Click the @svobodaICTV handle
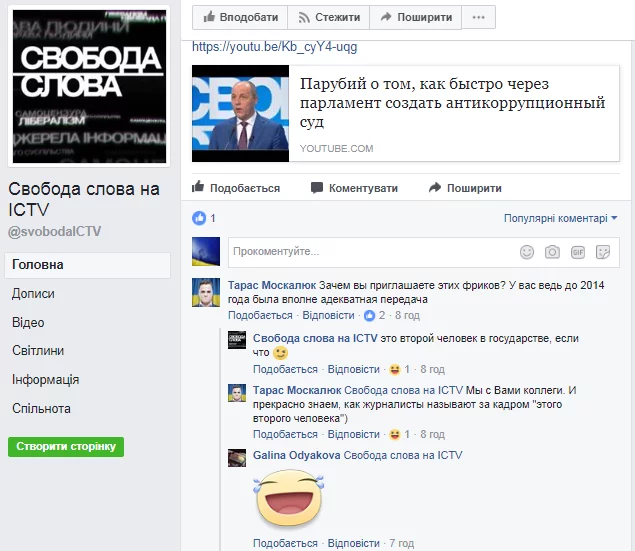 (x=55, y=232)
